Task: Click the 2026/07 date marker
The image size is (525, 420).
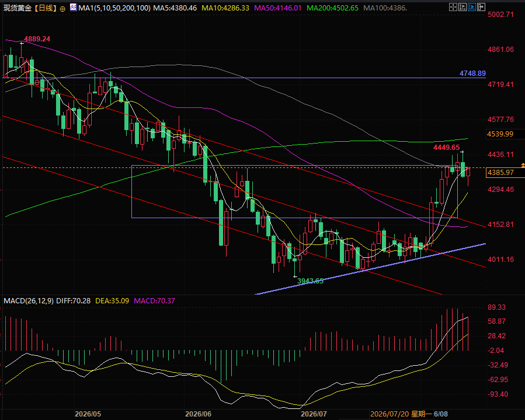Action: click(314, 414)
